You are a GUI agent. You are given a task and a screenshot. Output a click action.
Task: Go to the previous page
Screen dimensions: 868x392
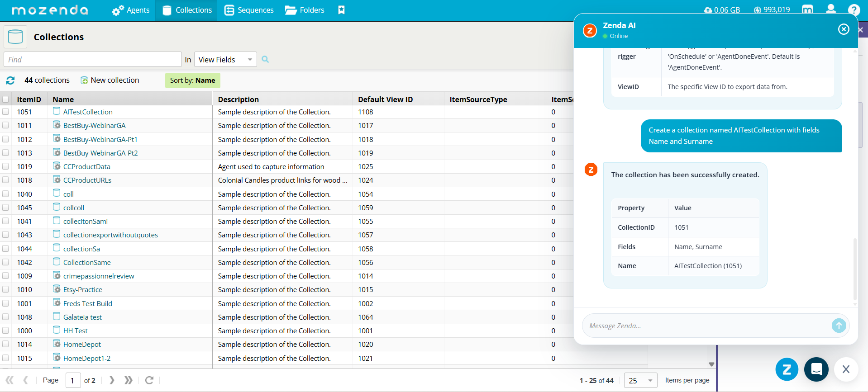click(26, 380)
